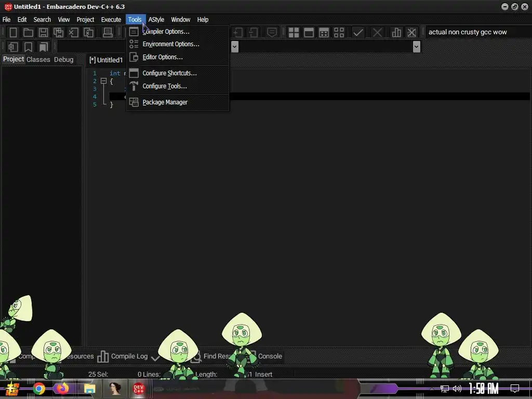Viewport: 532px width, 399px height.
Task: Open the notification center tray icon
Action: (x=515, y=389)
